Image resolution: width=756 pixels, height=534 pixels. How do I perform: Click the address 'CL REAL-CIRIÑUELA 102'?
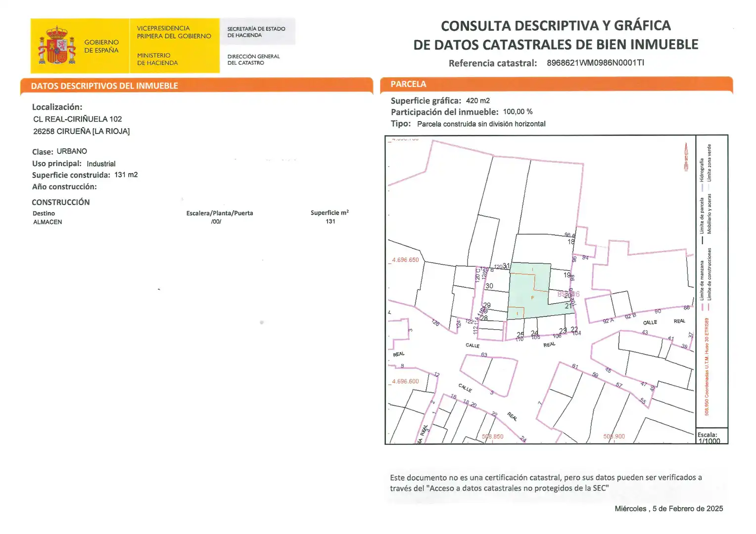(78, 119)
